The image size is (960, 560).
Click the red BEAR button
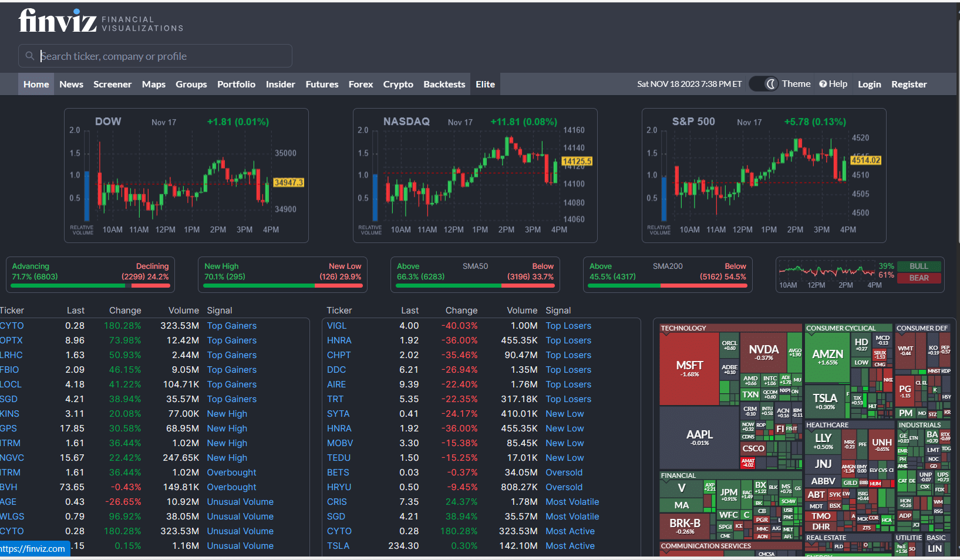(x=919, y=278)
